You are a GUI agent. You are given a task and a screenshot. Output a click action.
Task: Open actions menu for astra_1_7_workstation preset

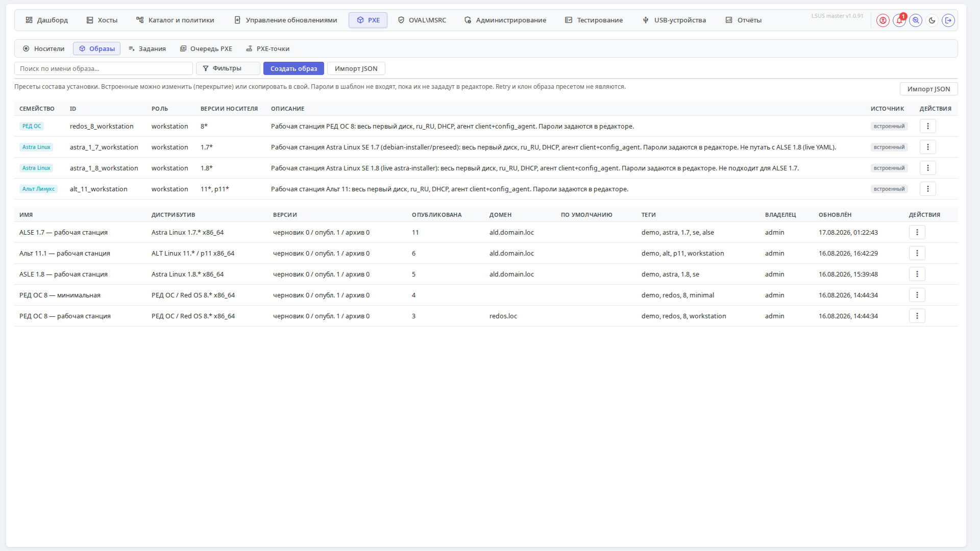coord(928,147)
